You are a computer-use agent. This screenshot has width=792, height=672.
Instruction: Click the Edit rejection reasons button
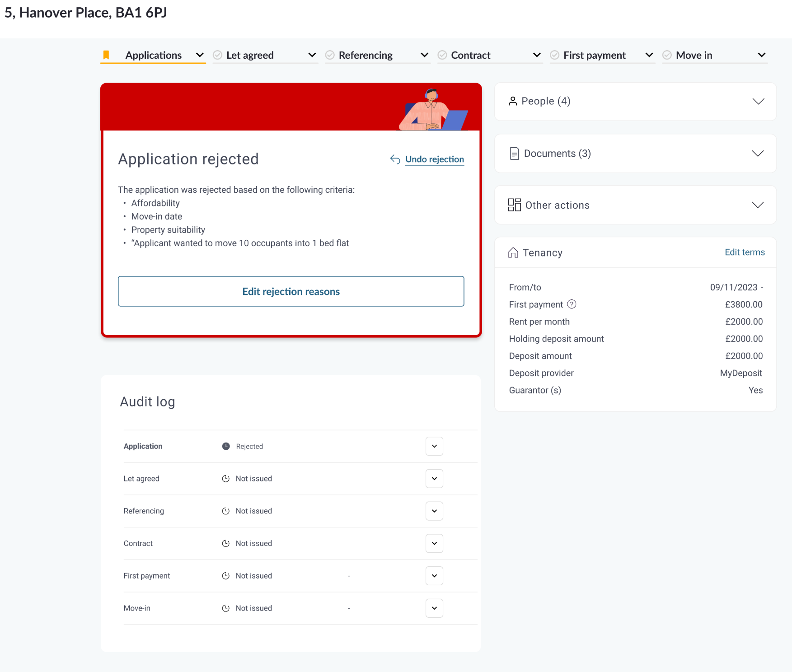tap(291, 291)
